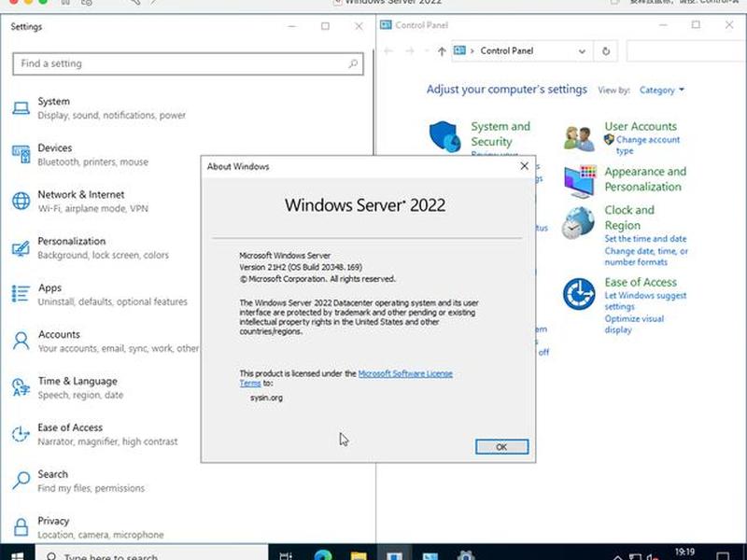Open Accounts person icon in Settings
747x560 pixels.
21,341
